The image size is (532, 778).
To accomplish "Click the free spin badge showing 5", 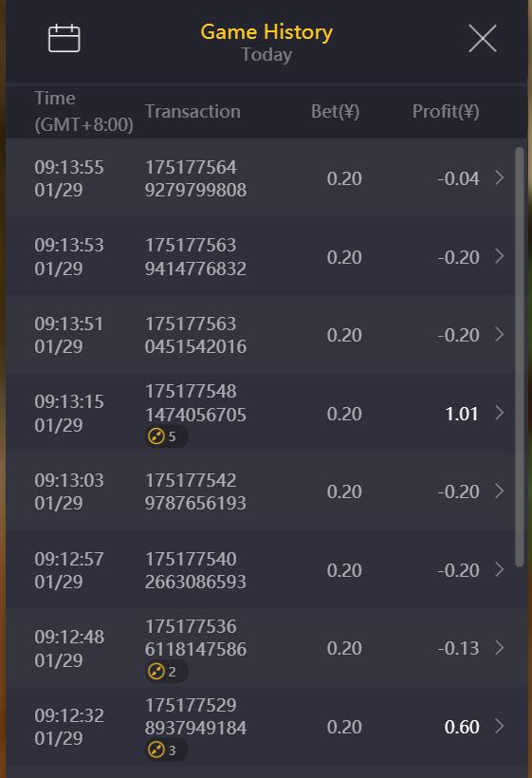I will (165, 436).
